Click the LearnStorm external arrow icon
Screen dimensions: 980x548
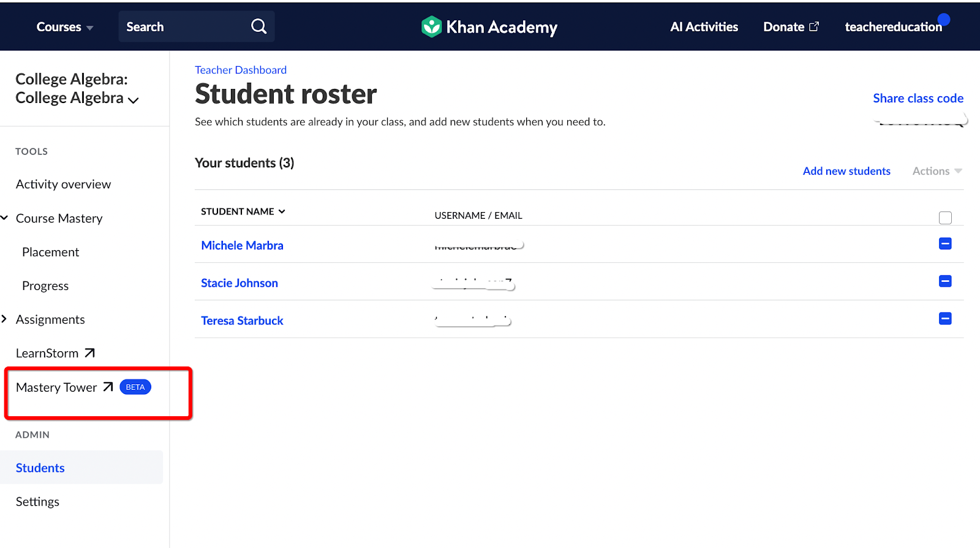pyautogui.click(x=89, y=353)
